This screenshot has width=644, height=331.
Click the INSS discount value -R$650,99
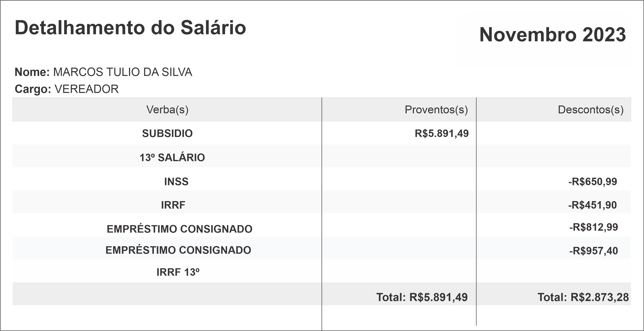(593, 182)
